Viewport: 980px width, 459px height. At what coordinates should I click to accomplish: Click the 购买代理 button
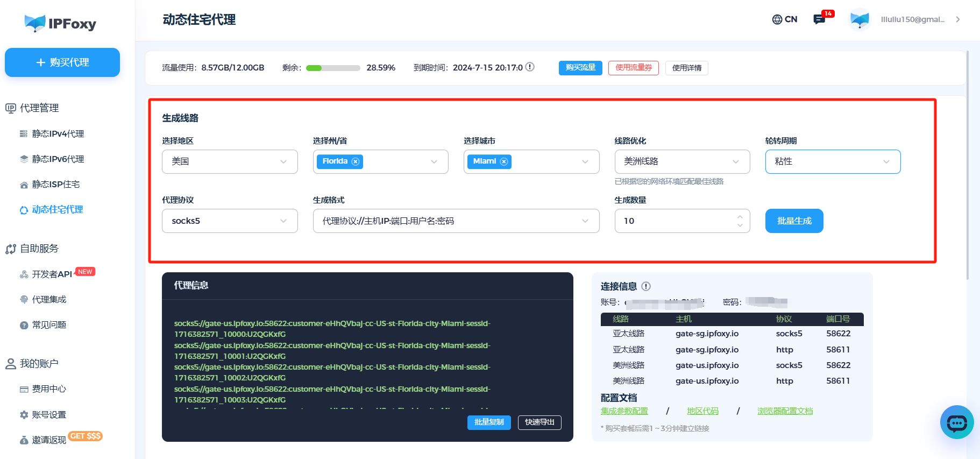click(x=62, y=62)
